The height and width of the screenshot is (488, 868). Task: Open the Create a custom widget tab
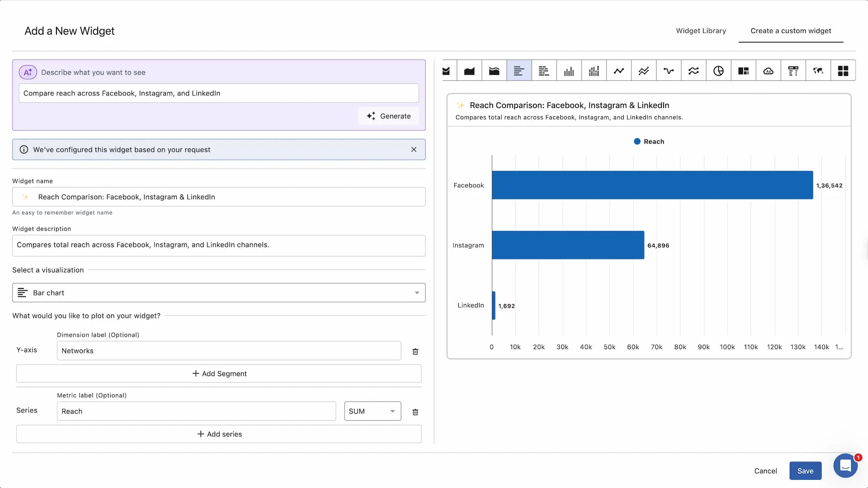tap(790, 30)
